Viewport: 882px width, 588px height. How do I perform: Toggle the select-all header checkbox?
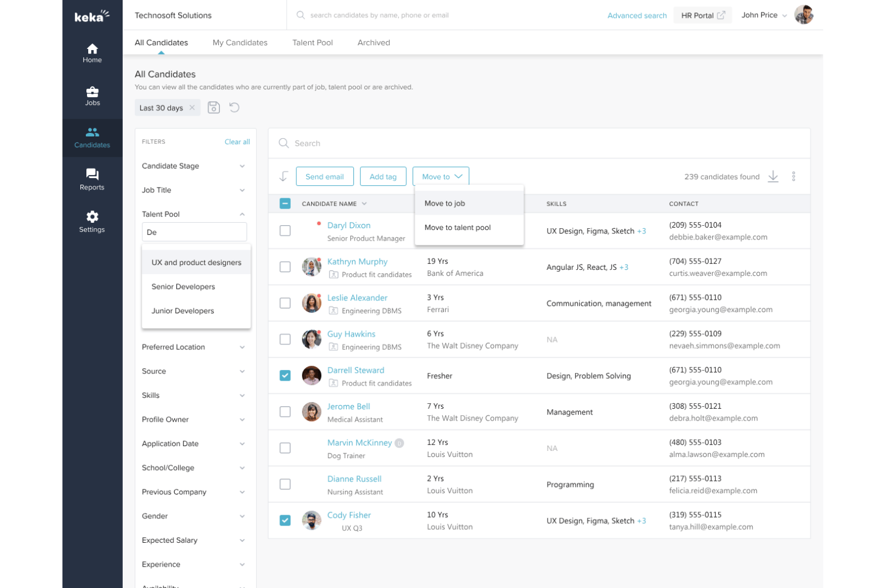tap(285, 204)
